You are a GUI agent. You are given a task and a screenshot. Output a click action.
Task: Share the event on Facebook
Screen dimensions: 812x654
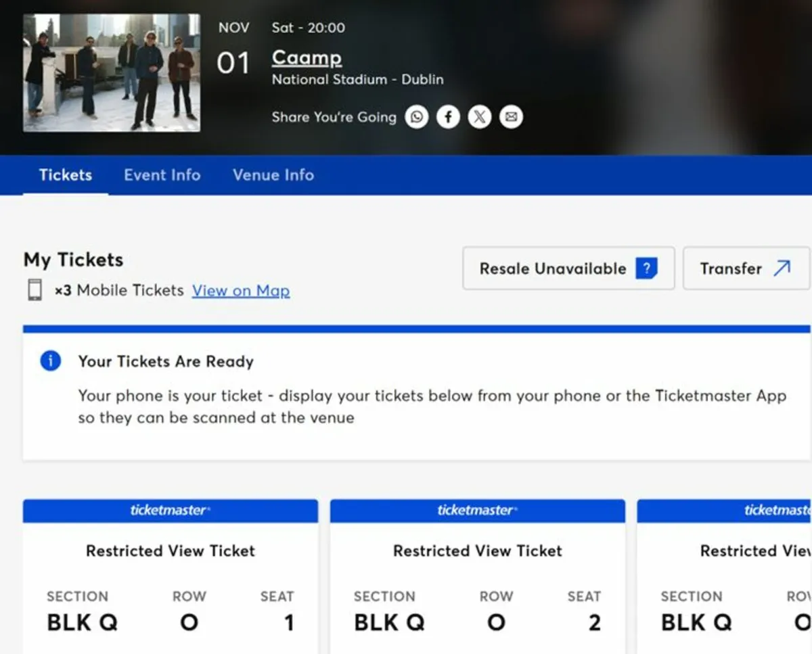coord(448,116)
